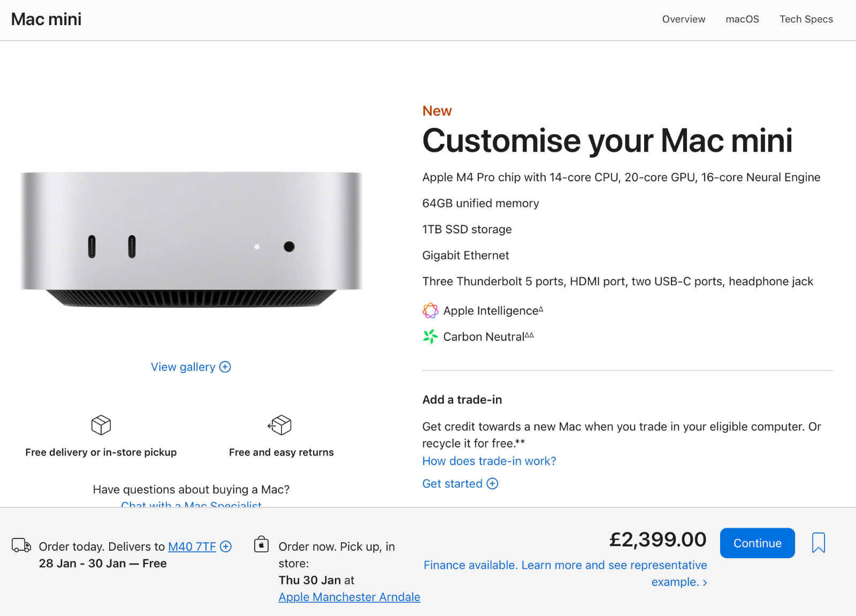The height and width of the screenshot is (616, 856).
Task: Click the free delivery box icon
Action: pos(101,425)
